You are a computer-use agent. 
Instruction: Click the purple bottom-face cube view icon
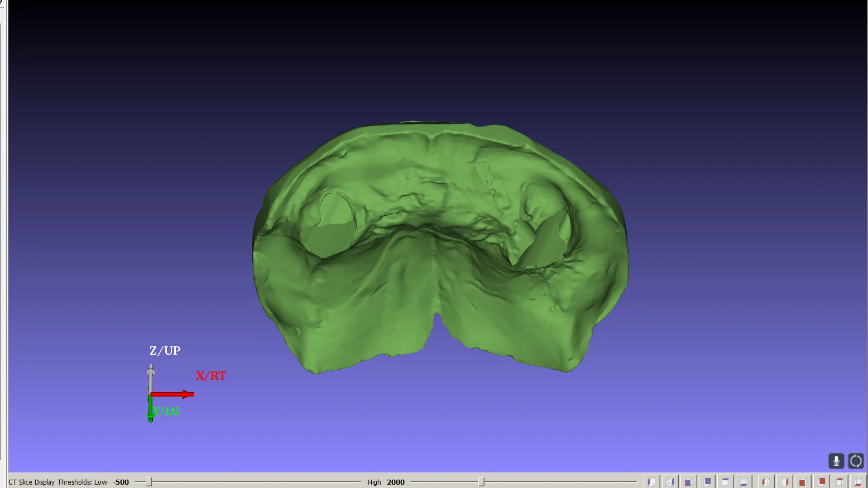(x=744, y=482)
